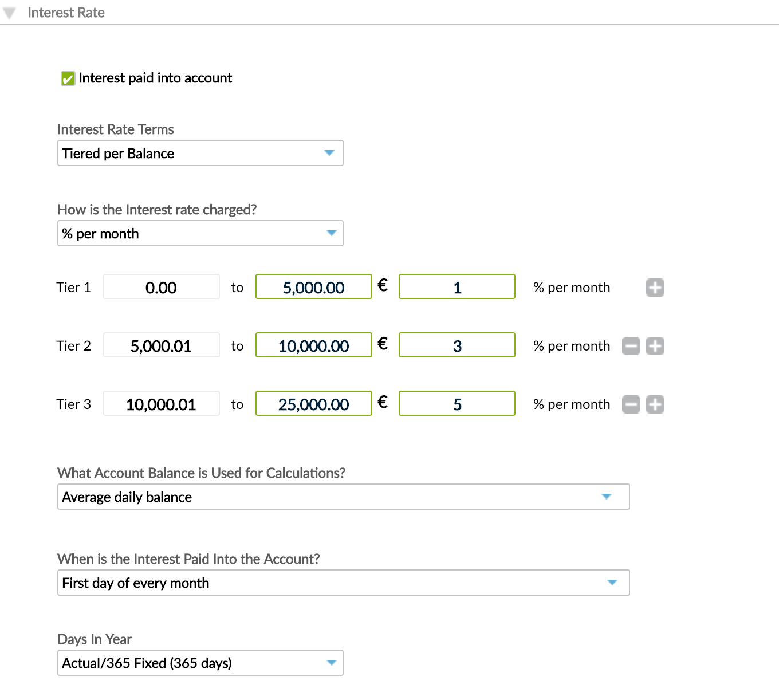The width and height of the screenshot is (779, 700).
Task: Remove Tier 3 using the minus icon
Action: pyautogui.click(x=631, y=404)
